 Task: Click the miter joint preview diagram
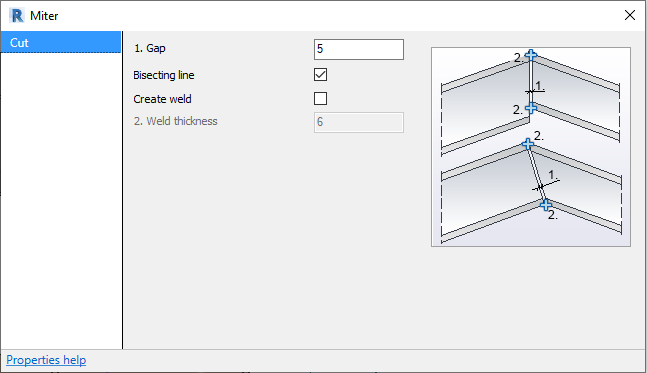(x=531, y=147)
